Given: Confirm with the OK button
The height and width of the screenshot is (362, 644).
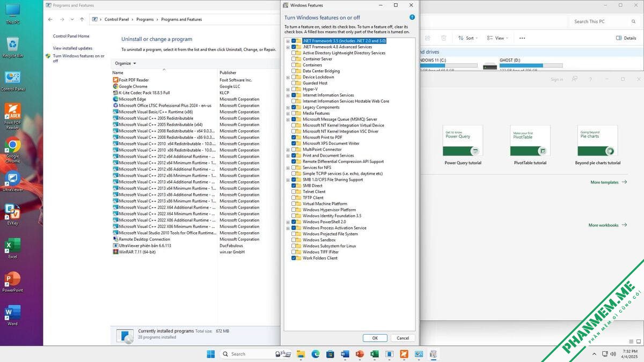Looking at the screenshot, I should [x=375, y=338].
